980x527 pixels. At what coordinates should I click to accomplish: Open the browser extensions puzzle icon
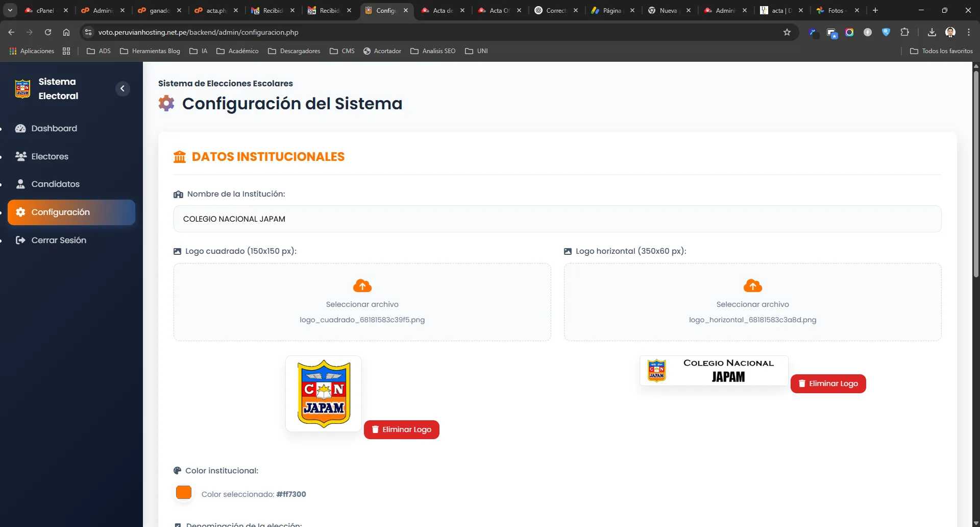coord(904,32)
